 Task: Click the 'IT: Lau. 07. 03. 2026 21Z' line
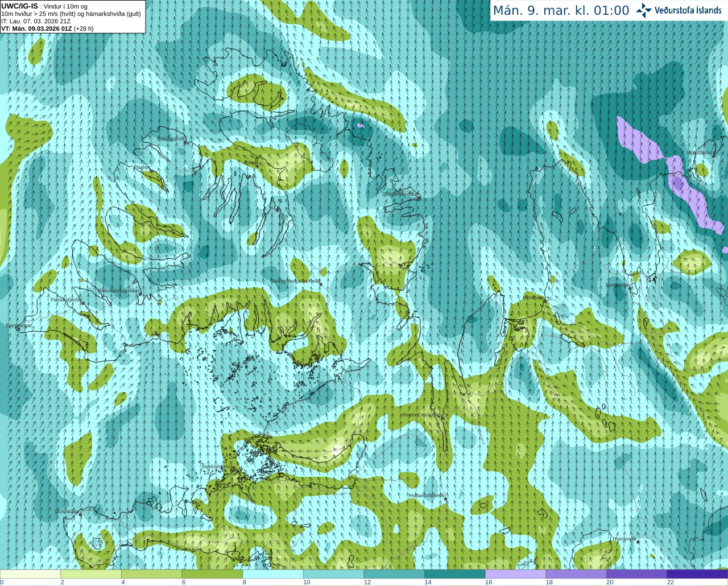pyautogui.click(x=36, y=21)
